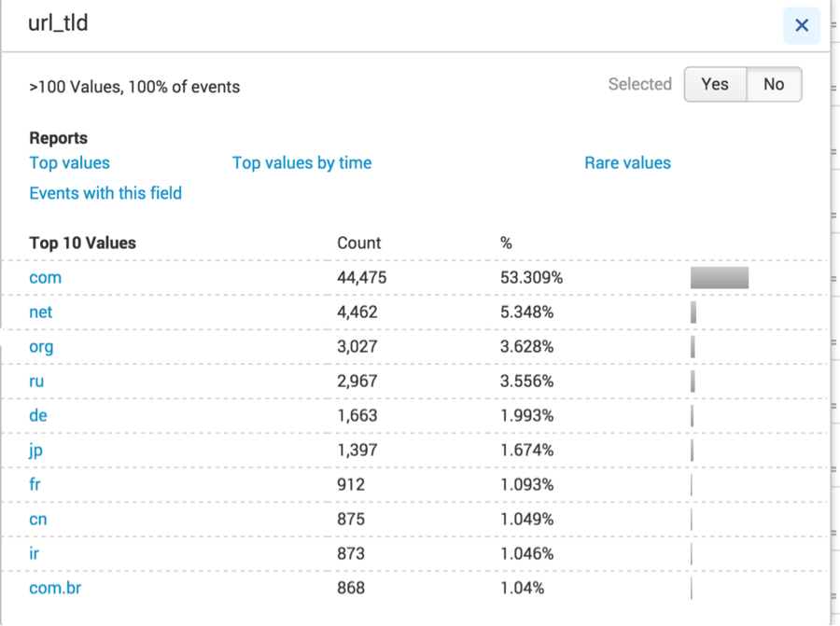Viewport: 840px width, 626px height.
Task: Select the org value
Action: point(41,347)
